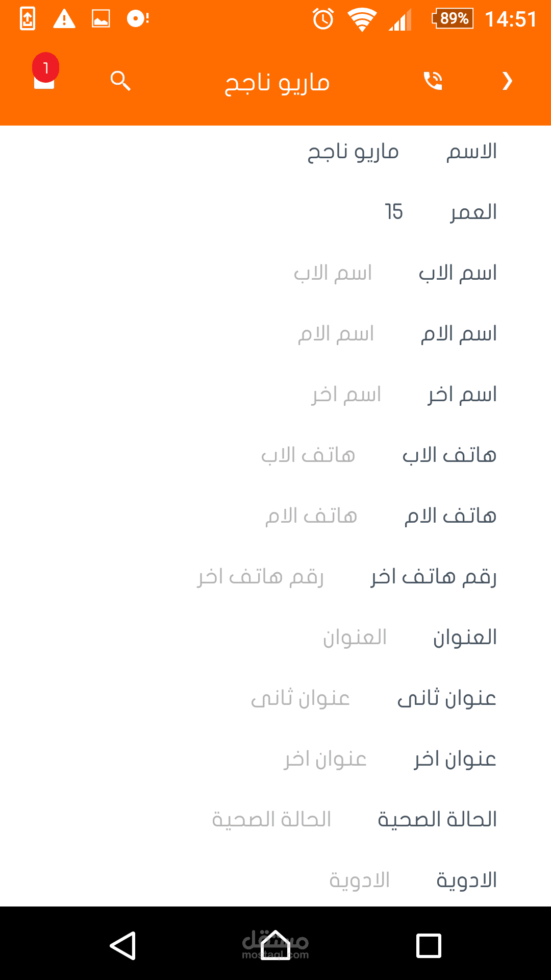Tap the العنوان address input field
This screenshot has height=980, width=551.
[355, 638]
